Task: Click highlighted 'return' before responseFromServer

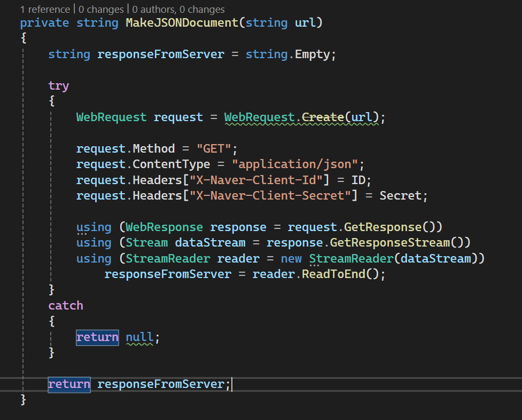Action: 69,384
